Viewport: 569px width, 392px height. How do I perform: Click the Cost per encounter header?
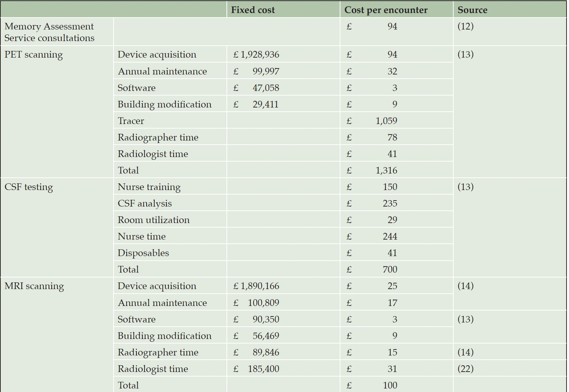coord(386,10)
